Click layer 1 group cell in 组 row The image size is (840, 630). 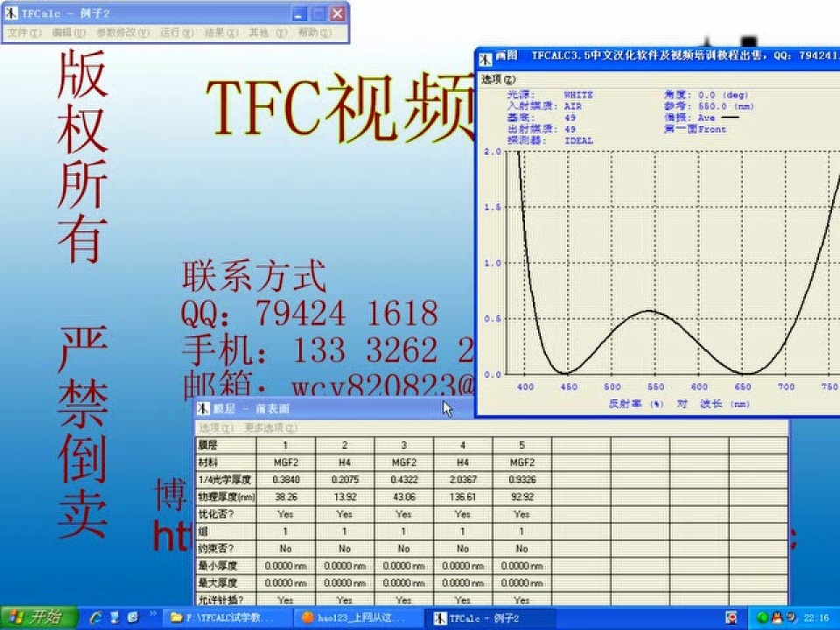click(286, 531)
